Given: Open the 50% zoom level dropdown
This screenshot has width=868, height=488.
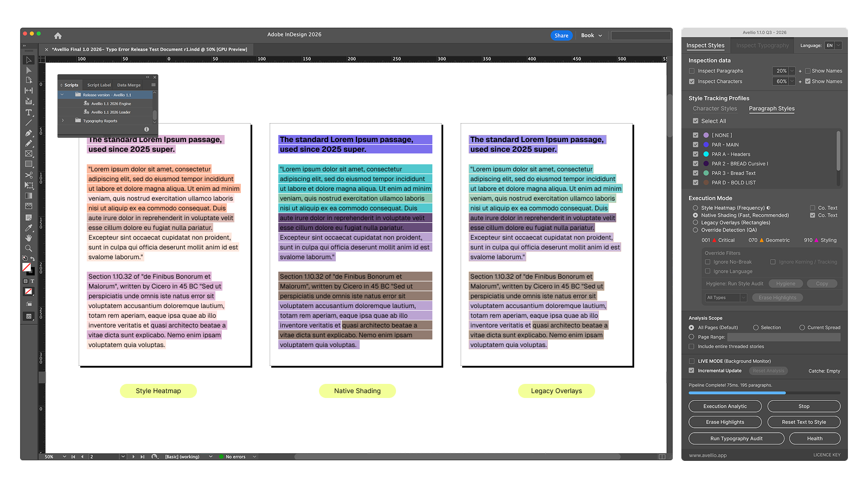Looking at the screenshot, I should (65, 457).
